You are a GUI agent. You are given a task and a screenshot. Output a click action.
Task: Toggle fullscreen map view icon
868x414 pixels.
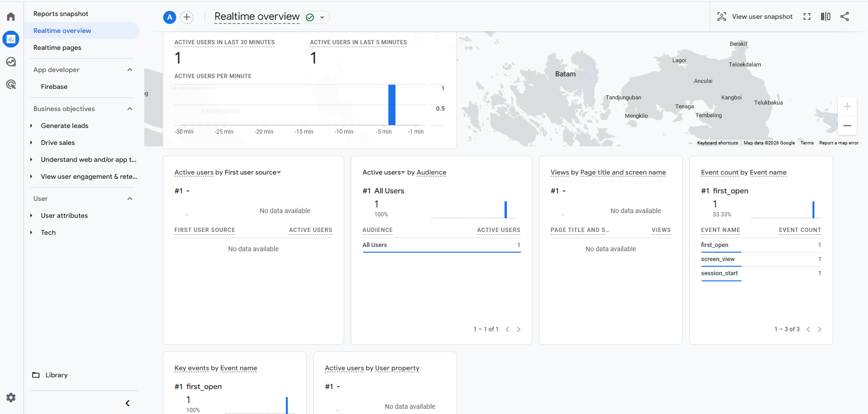807,16
